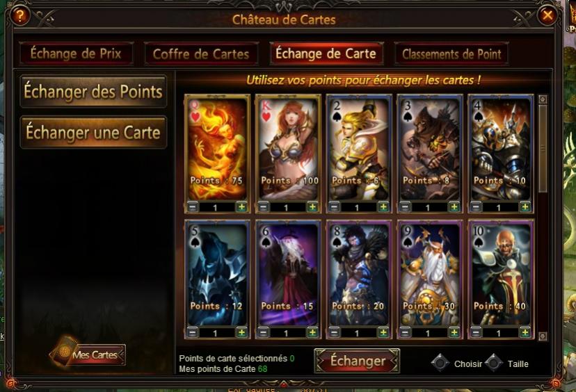This screenshot has height=392, width=576.
Task: Click minus on the 10 of Spades card
Action: 476,332
